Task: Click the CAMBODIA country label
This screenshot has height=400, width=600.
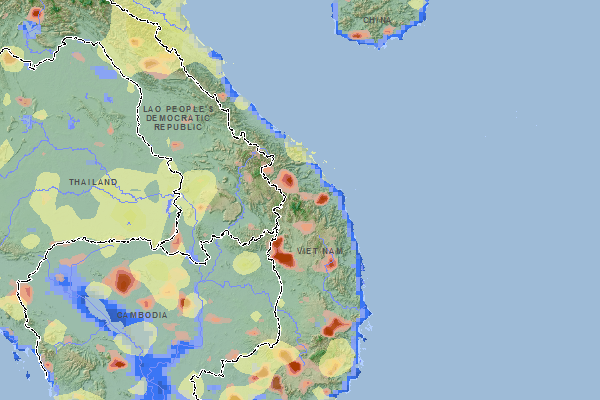Action: 140,314
